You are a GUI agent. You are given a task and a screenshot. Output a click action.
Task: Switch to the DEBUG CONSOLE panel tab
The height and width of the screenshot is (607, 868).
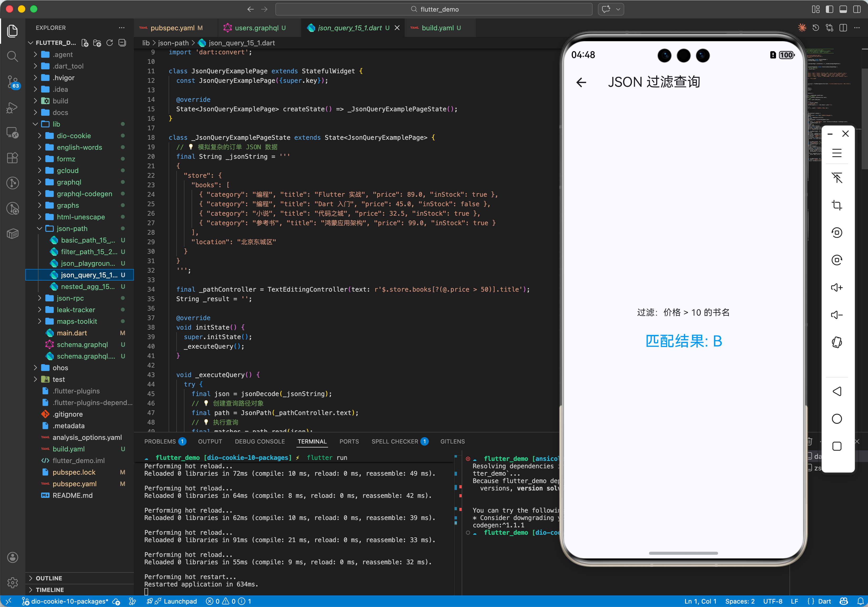pos(260,441)
